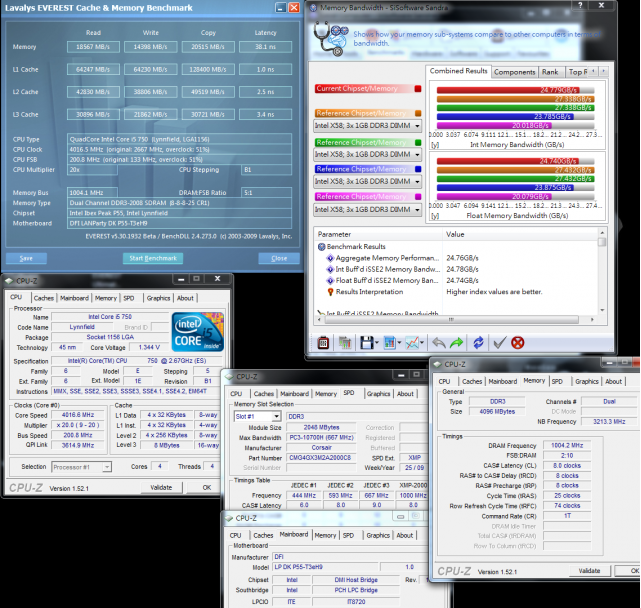Click the horizontal scrollbar of Sandra's results list

tap(451, 319)
